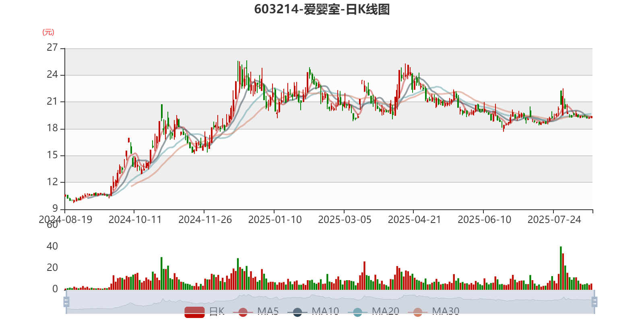Viewport: 644px width, 322px height.
Task: Toggle the MA20 line in legend
Action: [x=373, y=312]
